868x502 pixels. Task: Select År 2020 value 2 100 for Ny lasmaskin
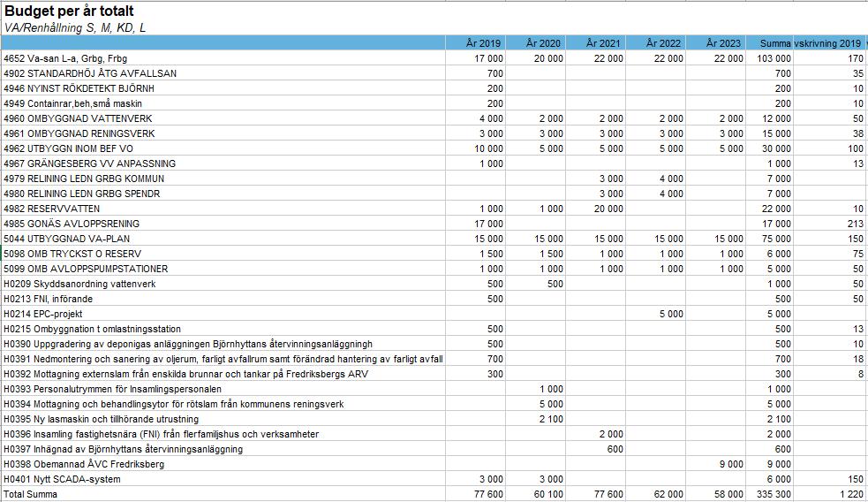[551, 419]
